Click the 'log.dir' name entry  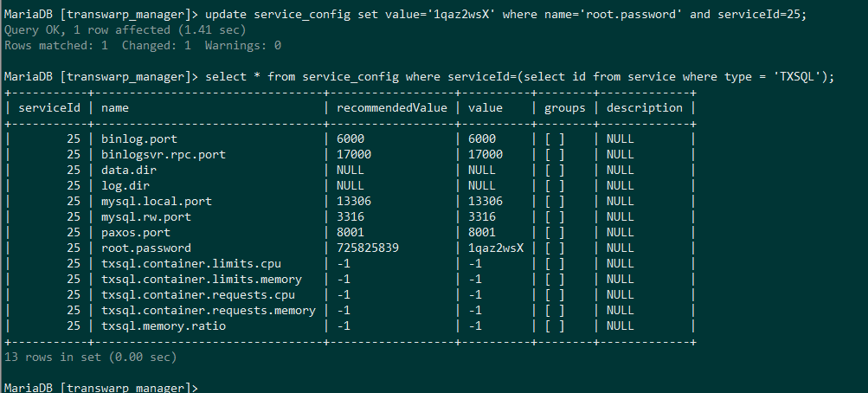click(125, 185)
